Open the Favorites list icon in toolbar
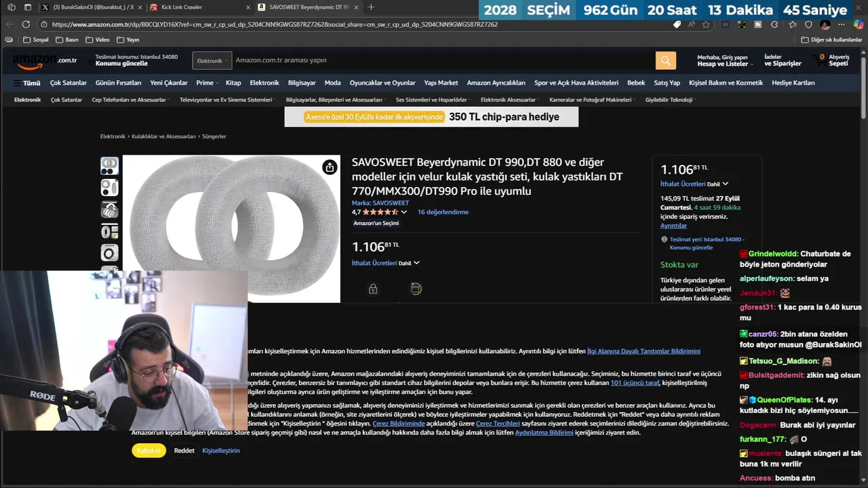Viewport: 868px width, 488px height. pyautogui.click(x=792, y=24)
